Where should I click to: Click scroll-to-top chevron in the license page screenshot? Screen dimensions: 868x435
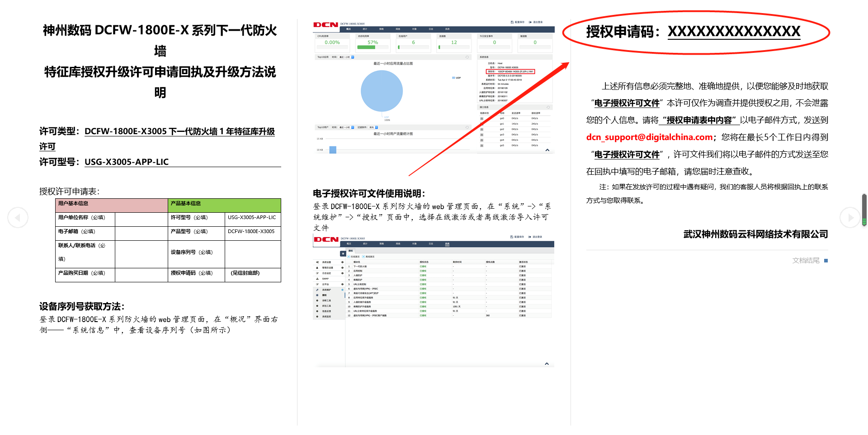pos(547,364)
